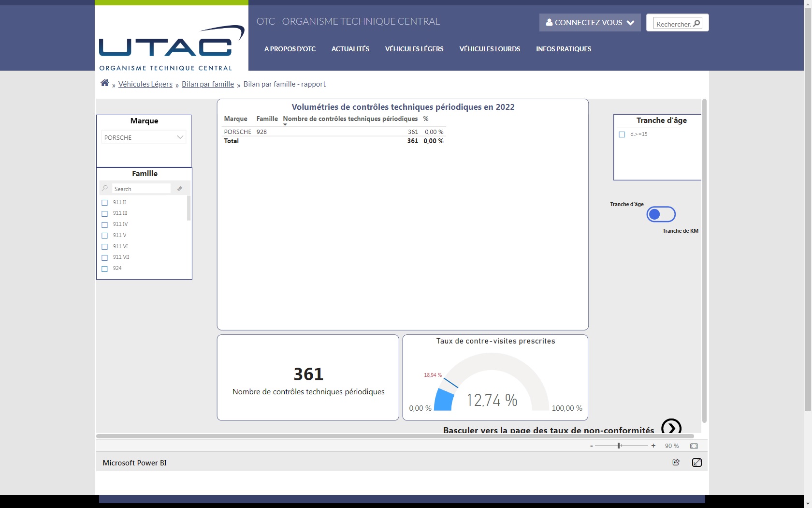
Task: Open the Infos Pratiques menu
Action: pos(564,49)
